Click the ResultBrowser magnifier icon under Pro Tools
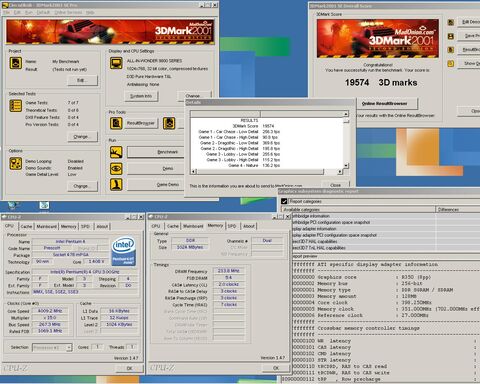This screenshot has width=480, height=384. 116,123
